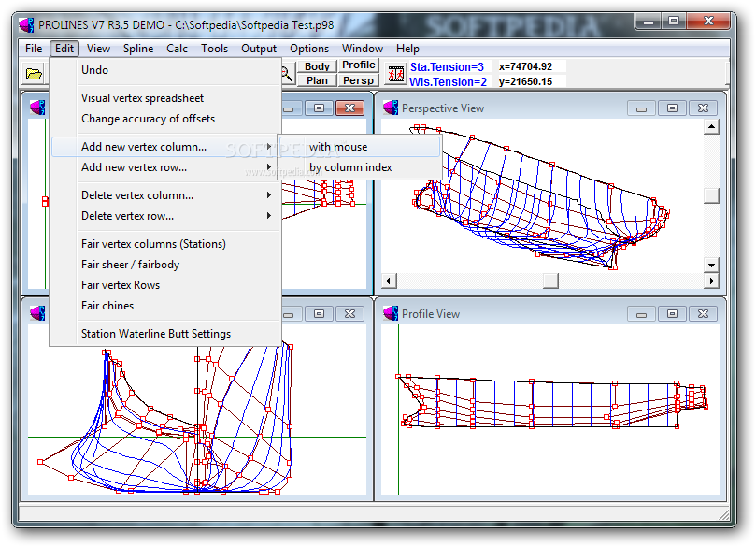Open the Output menu
The height and width of the screenshot is (547, 756).
coord(259,49)
